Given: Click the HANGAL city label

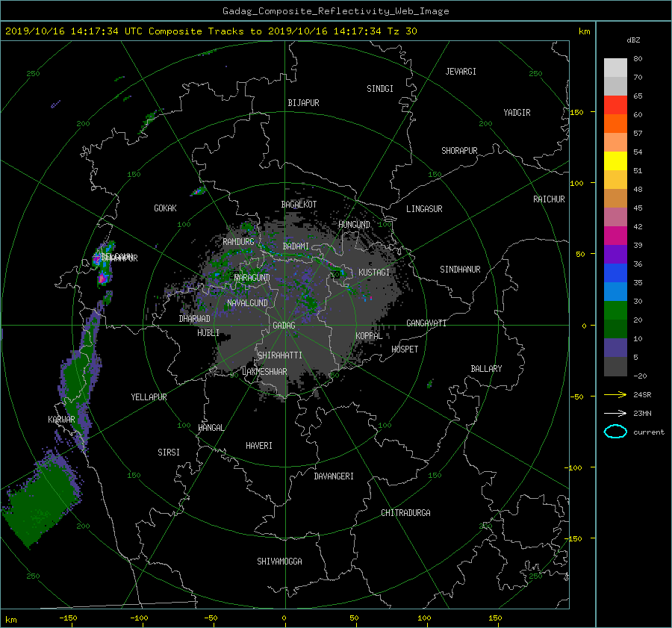Looking at the screenshot, I should point(211,428).
